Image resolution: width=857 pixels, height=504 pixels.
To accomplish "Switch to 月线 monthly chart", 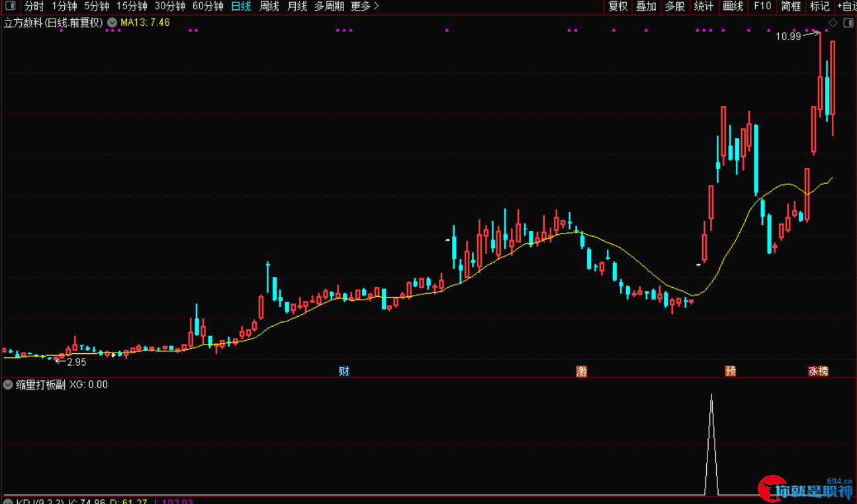I will [297, 7].
